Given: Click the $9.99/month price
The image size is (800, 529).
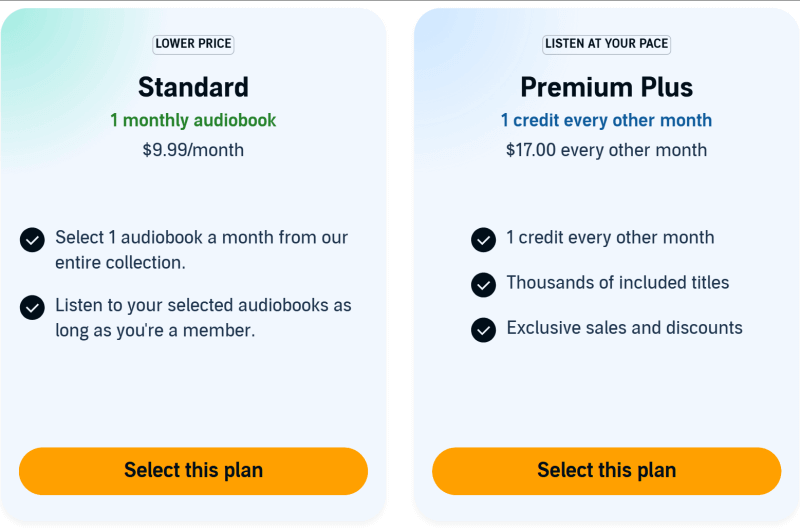Looking at the screenshot, I should pyautogui.click(x=193, y=151).
